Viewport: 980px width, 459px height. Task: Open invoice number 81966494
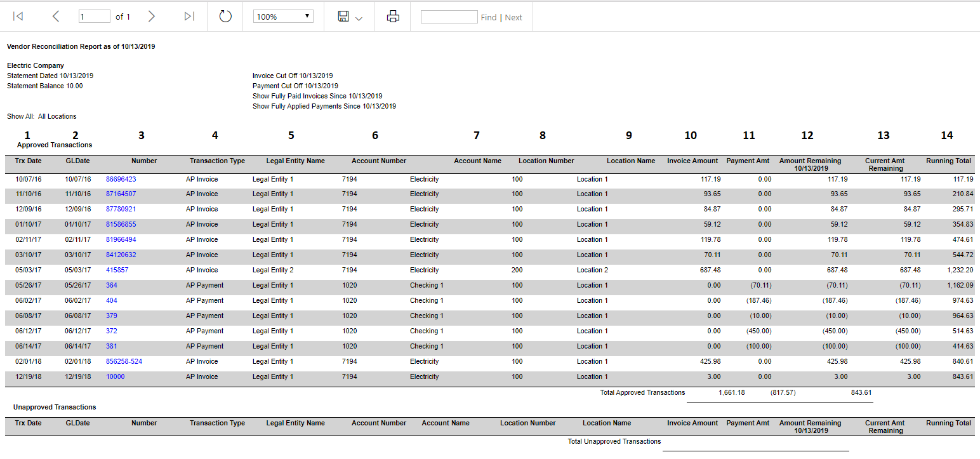[x=121, y=240]
